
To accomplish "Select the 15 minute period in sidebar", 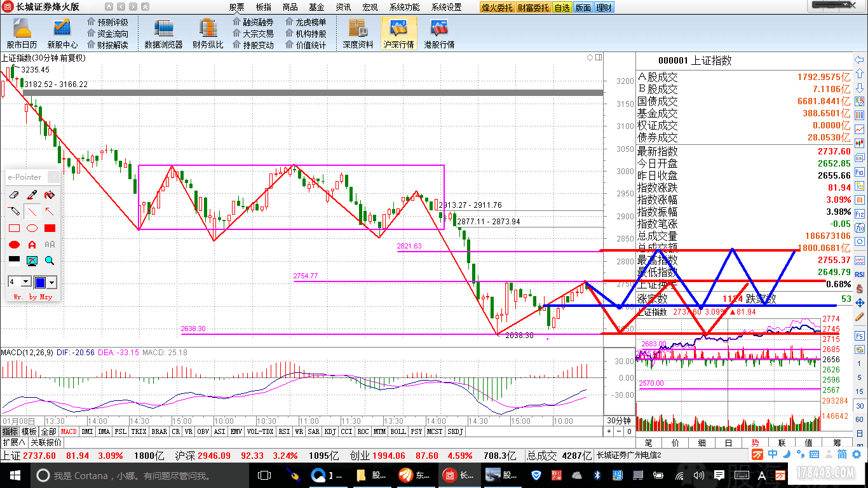I will point(860,393).
